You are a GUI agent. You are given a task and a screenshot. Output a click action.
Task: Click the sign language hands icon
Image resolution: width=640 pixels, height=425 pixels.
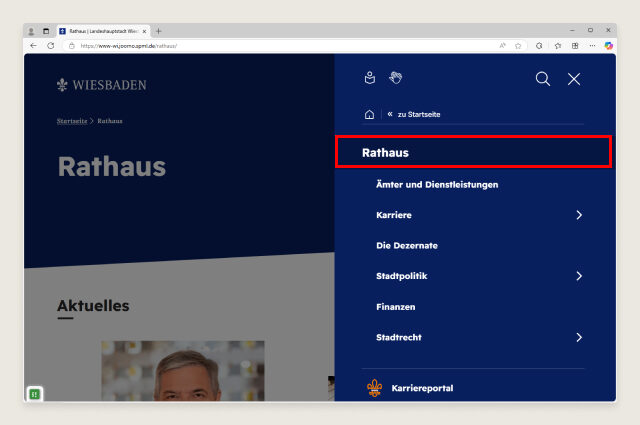click(x=395, y=78)
